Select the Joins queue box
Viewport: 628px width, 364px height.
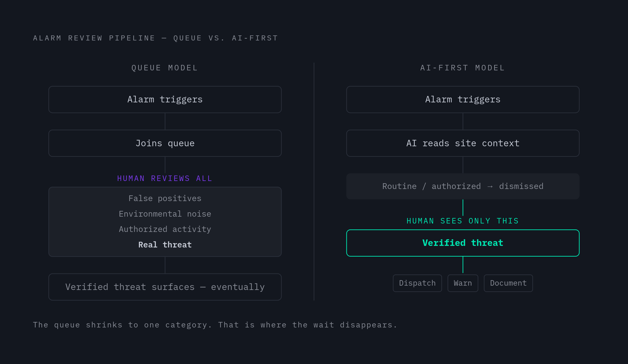(x=165, y=143)
